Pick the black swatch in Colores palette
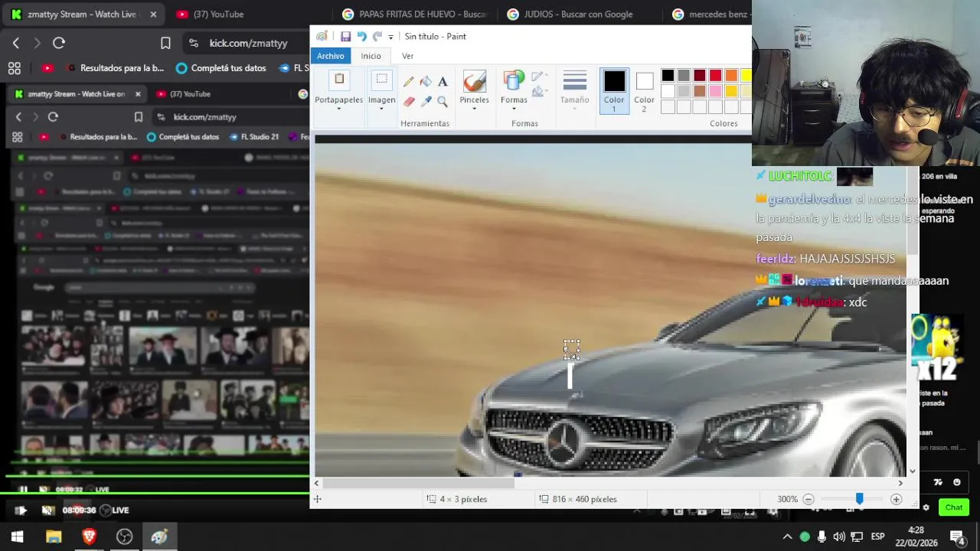This screenshot has height=551, width=980. (x=668, y=75)
